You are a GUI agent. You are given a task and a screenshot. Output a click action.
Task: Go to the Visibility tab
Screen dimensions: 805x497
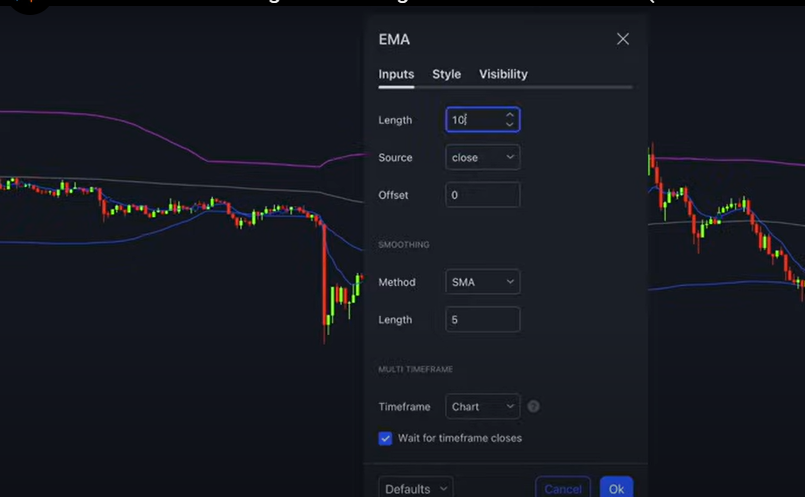[503, 74]
